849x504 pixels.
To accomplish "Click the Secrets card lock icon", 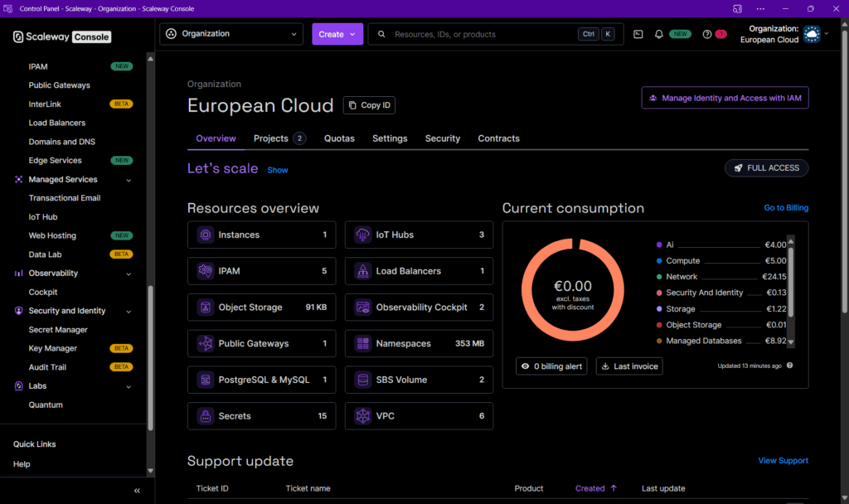I will point(206,416).
